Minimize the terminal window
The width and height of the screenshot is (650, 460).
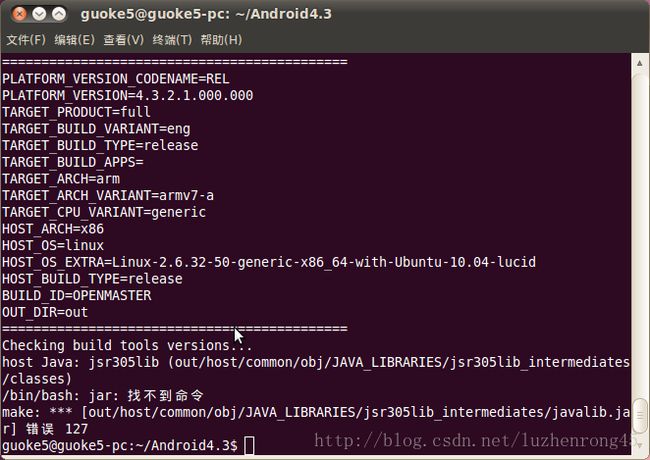click(39, 14)
